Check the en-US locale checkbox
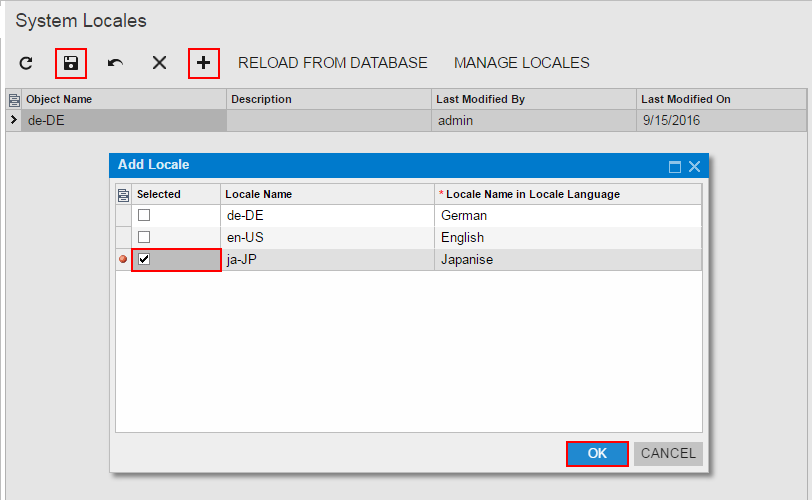Viewport: 812px width, 500px height. [x=144, y=237]
